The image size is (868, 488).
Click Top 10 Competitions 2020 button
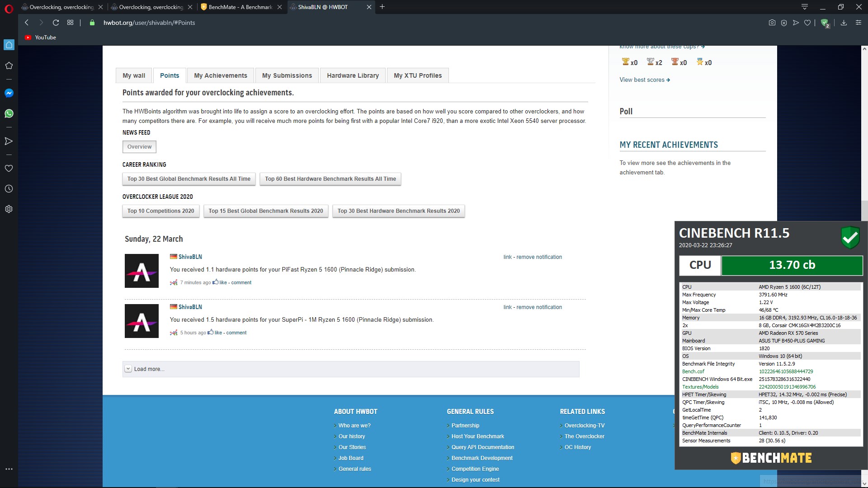point(160,211)
